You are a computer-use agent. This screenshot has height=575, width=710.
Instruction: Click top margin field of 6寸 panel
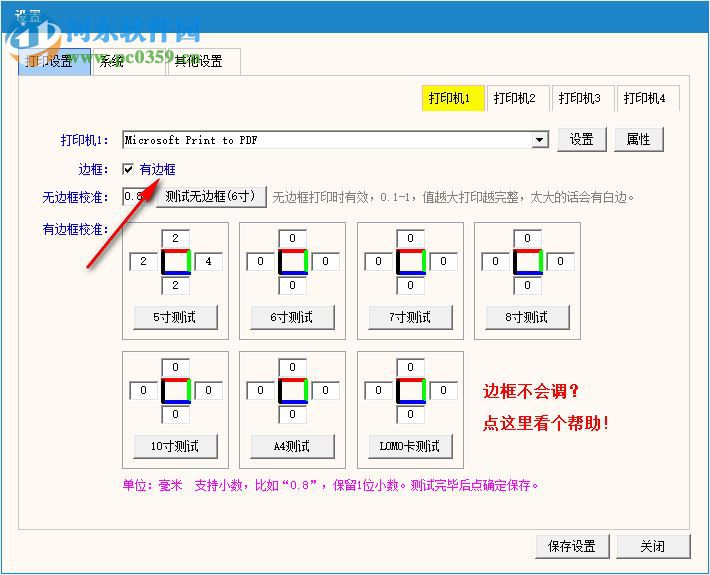[293, 238]
